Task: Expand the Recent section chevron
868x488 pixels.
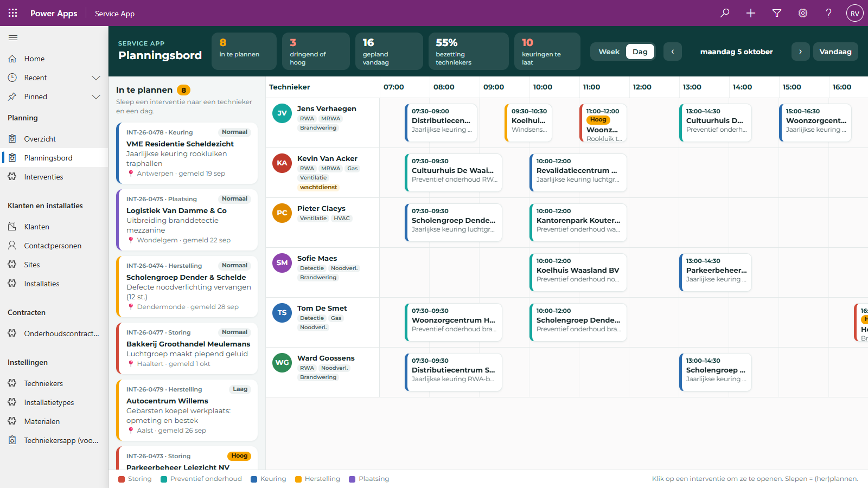Action: pyautogui.click(x=96, y=78)
